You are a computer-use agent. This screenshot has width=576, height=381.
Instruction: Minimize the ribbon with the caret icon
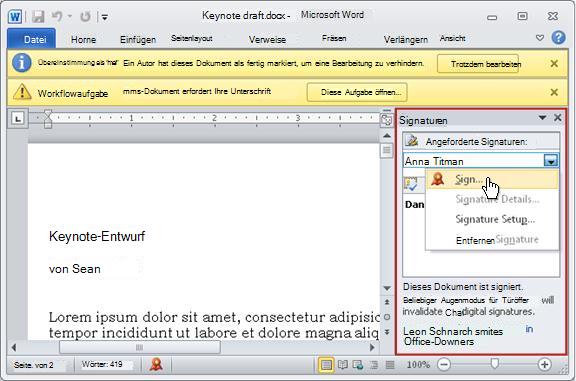[540, 37]
